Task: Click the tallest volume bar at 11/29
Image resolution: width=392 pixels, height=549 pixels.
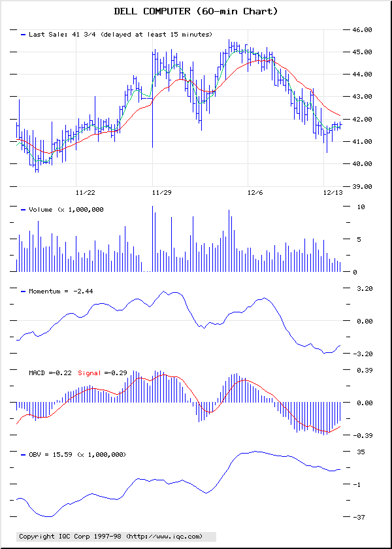Action: 153,239
